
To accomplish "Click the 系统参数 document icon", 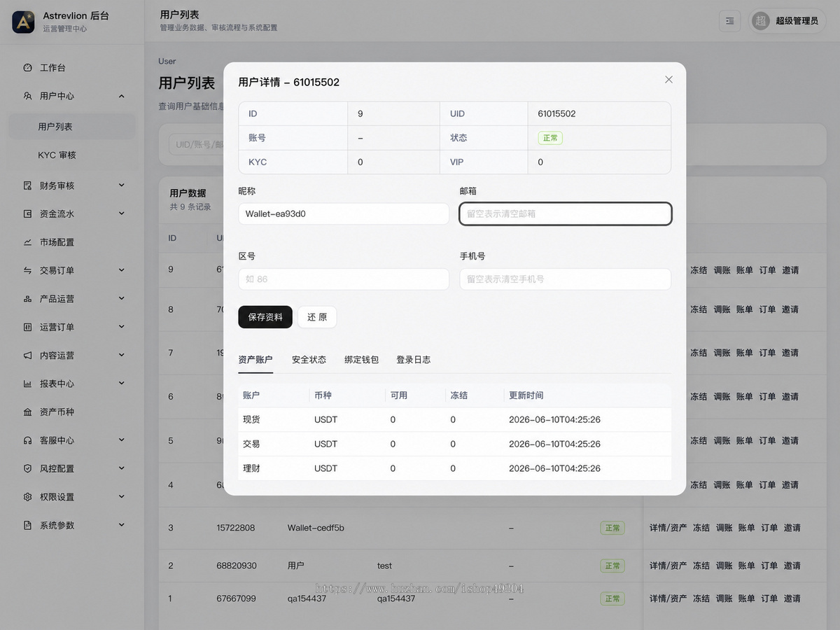I will [27, 525].
